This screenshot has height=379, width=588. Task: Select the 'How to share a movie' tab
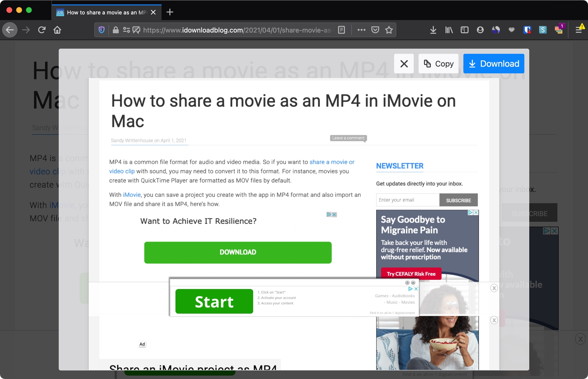[107, 12]
